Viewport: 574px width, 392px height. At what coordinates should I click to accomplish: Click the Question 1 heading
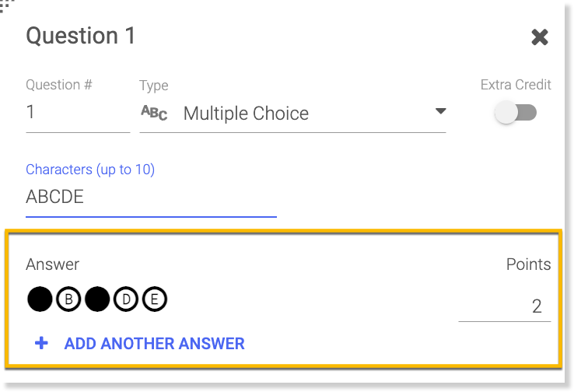click(x=81, y=36)
